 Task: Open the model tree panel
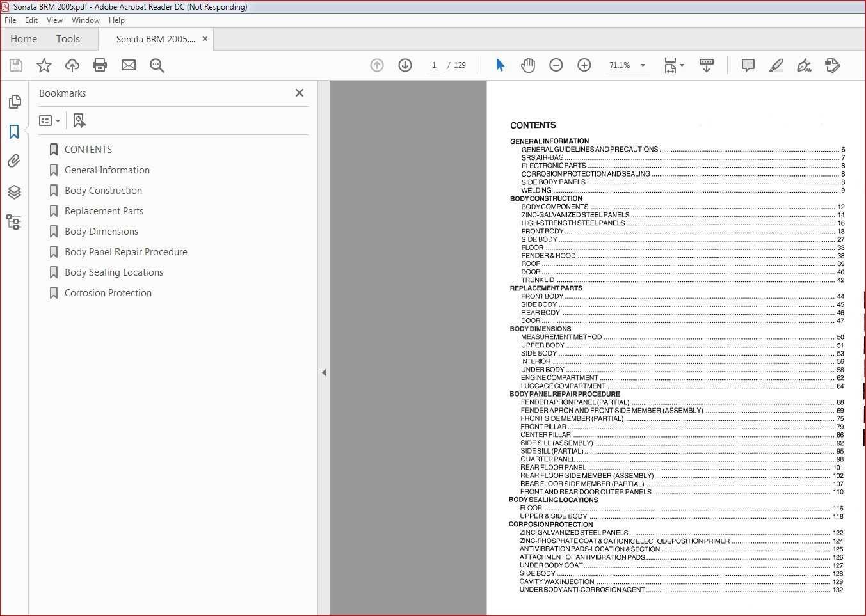tap(14, 222)
